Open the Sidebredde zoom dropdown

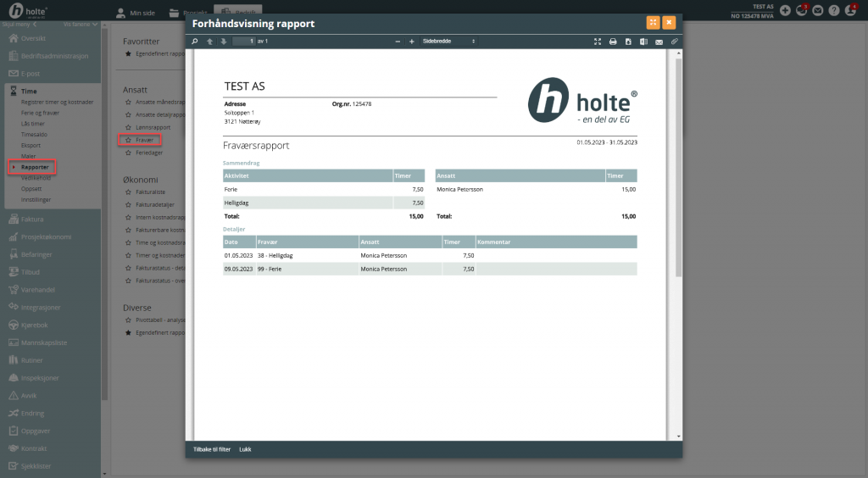[x=448, y=42]
